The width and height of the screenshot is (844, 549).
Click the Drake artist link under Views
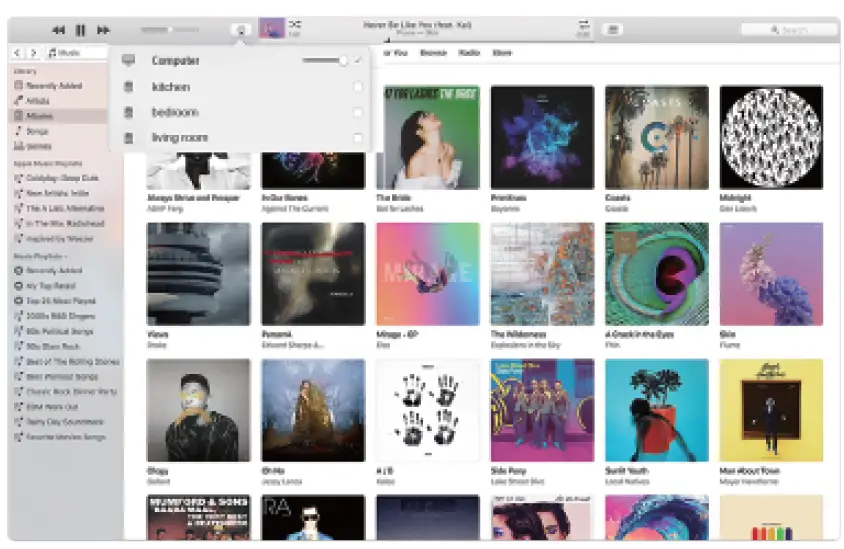click(157, 345)
